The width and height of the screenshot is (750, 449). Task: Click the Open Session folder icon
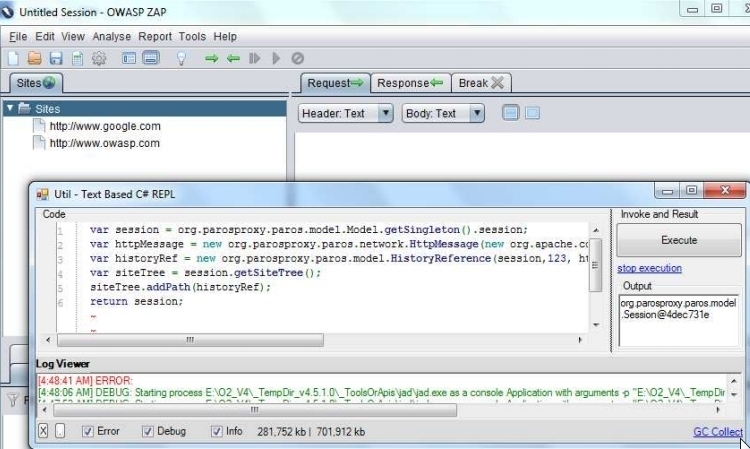point(34,59)
